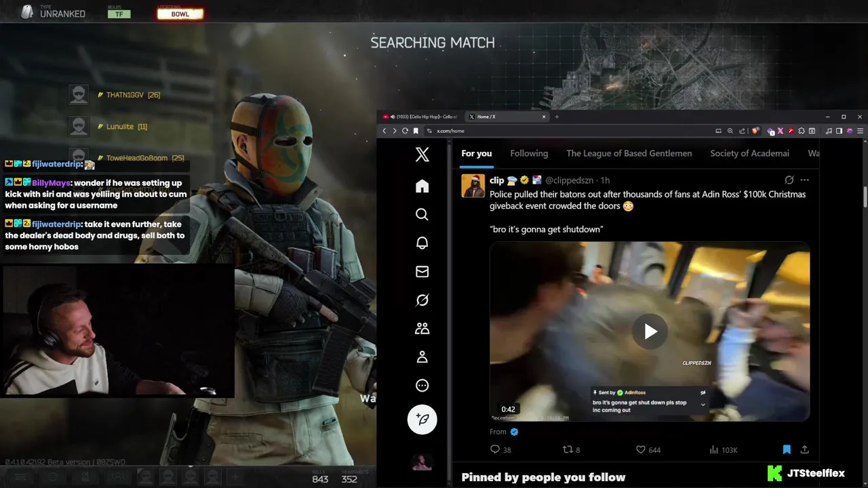Add squad slot plus button

235,476
